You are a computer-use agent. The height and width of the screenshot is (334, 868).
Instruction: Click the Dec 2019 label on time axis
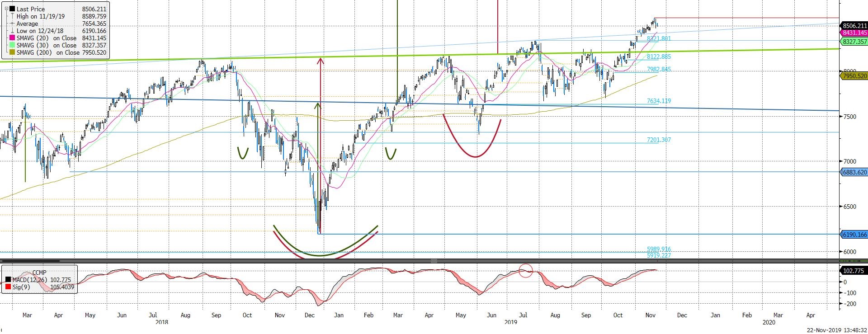pyautogui.click(x=681, y=315)
